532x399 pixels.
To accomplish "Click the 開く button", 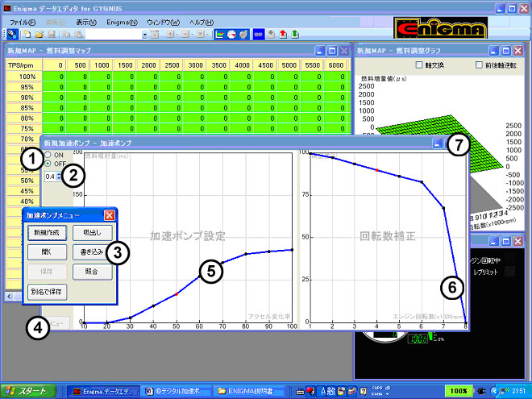I will point(47,252).
